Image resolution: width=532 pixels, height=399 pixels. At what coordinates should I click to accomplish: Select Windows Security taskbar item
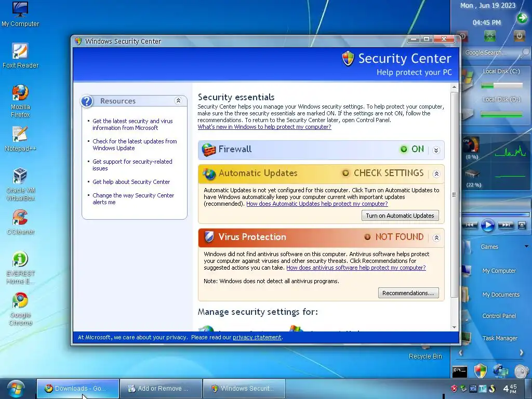click(x=244, y=389)
